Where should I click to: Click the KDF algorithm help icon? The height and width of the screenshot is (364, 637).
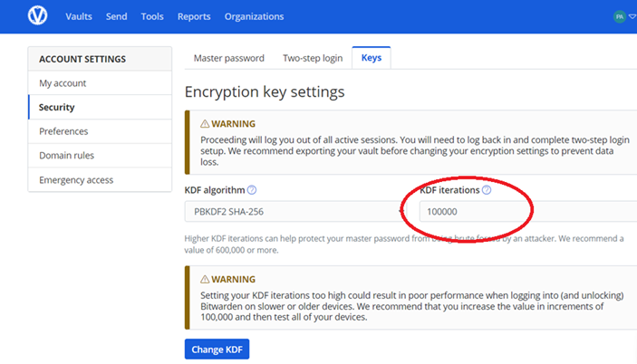252,190
